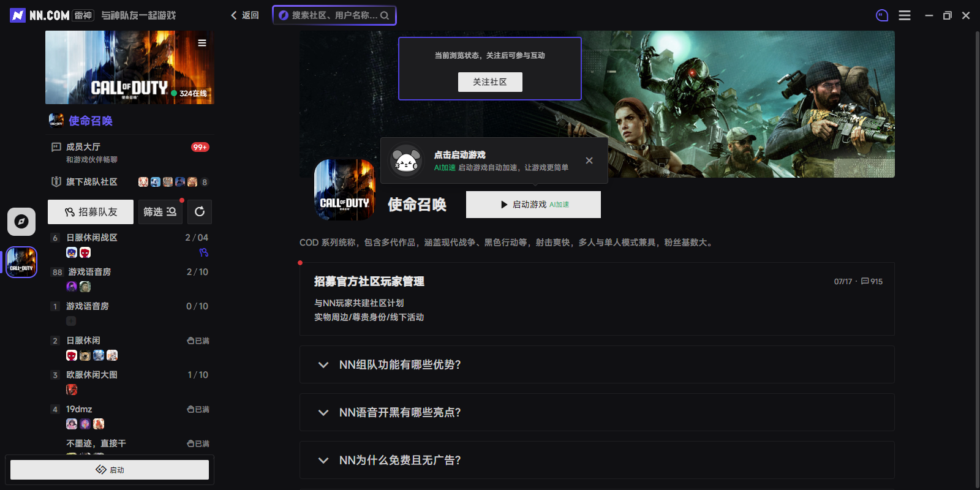Join 游戏语音房 room with 0/10
The image size is (980, 490).
pyautogui.click(x=130, y=313)
